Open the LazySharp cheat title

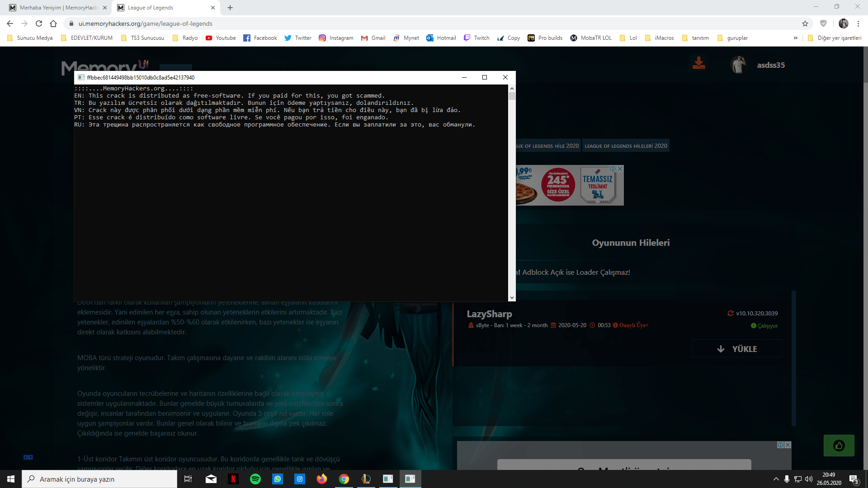click(489, 314)
